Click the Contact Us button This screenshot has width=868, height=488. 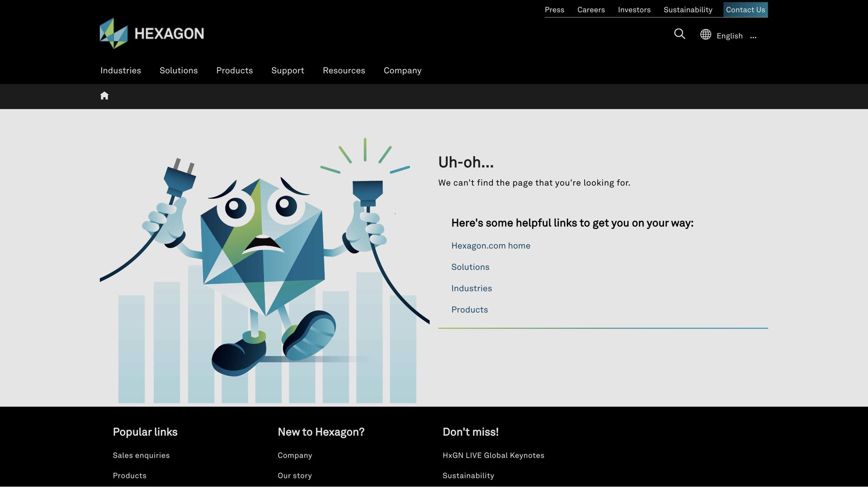(x=745, y=10)
